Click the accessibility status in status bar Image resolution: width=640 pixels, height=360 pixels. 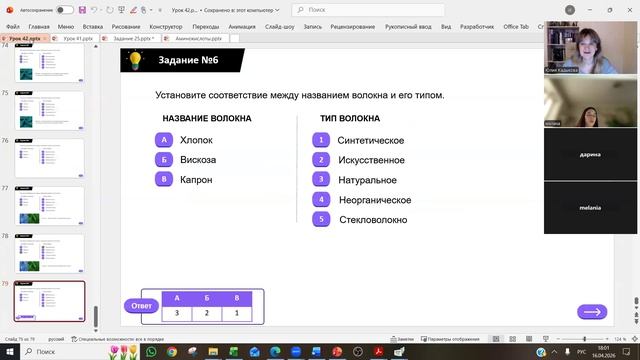click(118, 339)
